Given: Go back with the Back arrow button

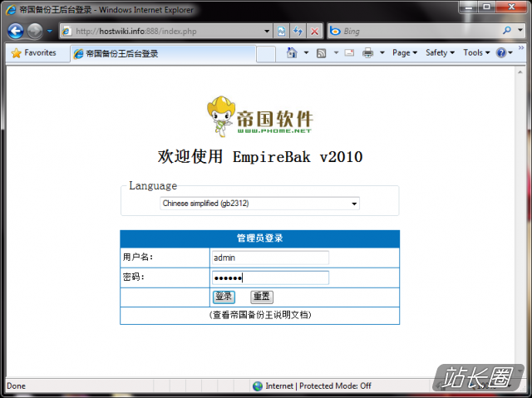Looking at the screenshot, I should coord(15,32).
